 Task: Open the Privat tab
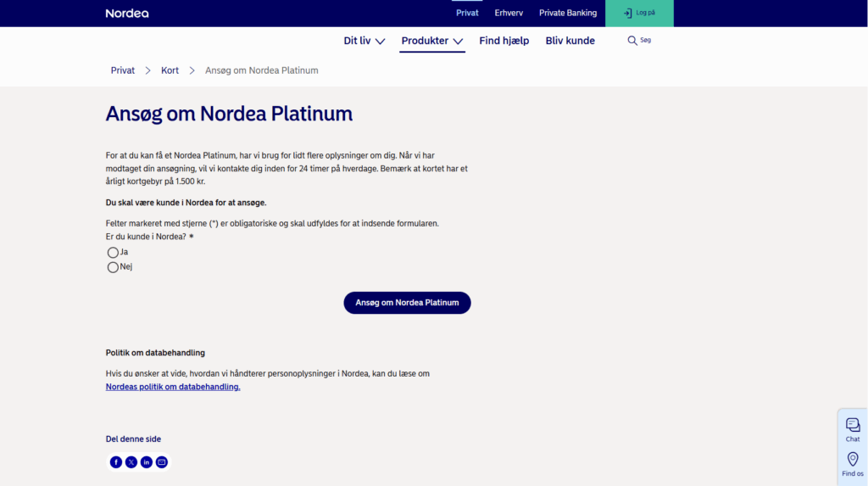(x=467, y=13)
